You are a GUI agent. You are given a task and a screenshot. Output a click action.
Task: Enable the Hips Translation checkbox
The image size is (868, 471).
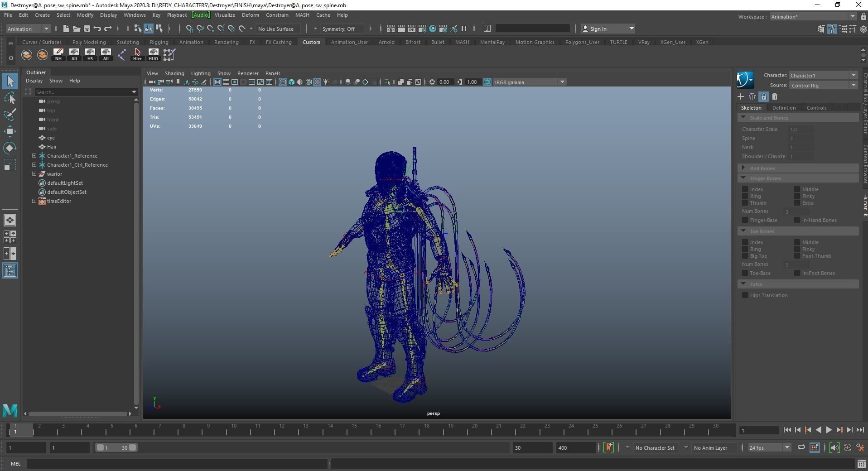(745, 295)
